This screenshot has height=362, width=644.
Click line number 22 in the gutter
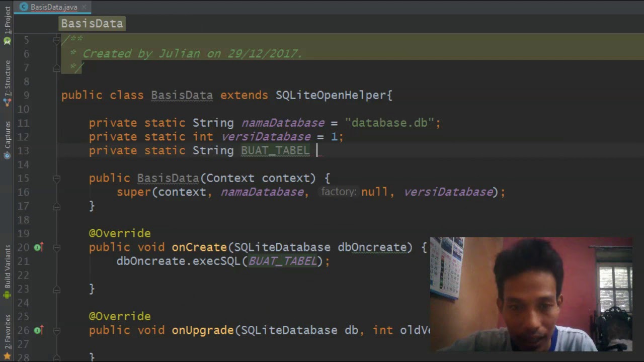tap(24, 275)
